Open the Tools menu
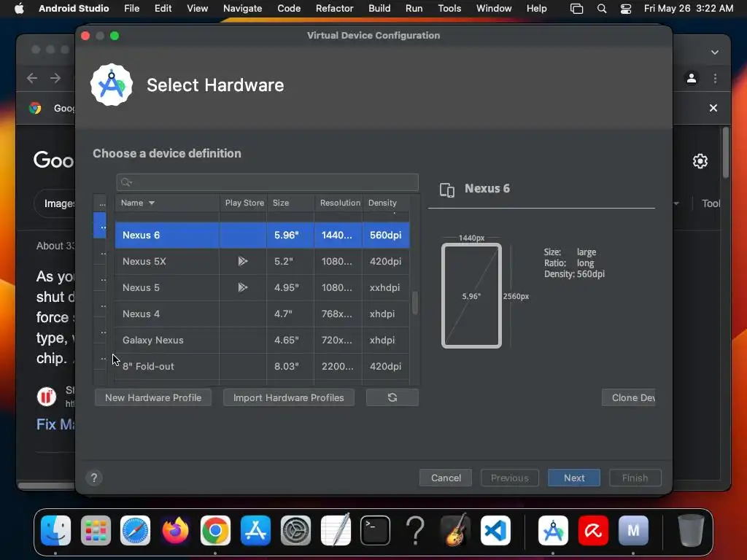This screenshot has height=560, width=747. [449, 9]
